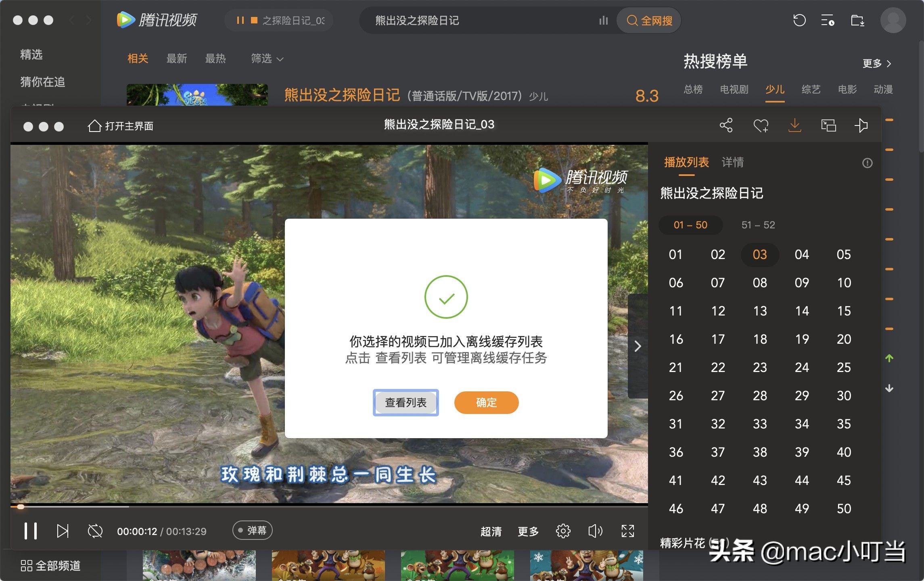This screenshot has width=924, height=581.
Task: Switch to the 详情 tab
Action: [732, 163]
